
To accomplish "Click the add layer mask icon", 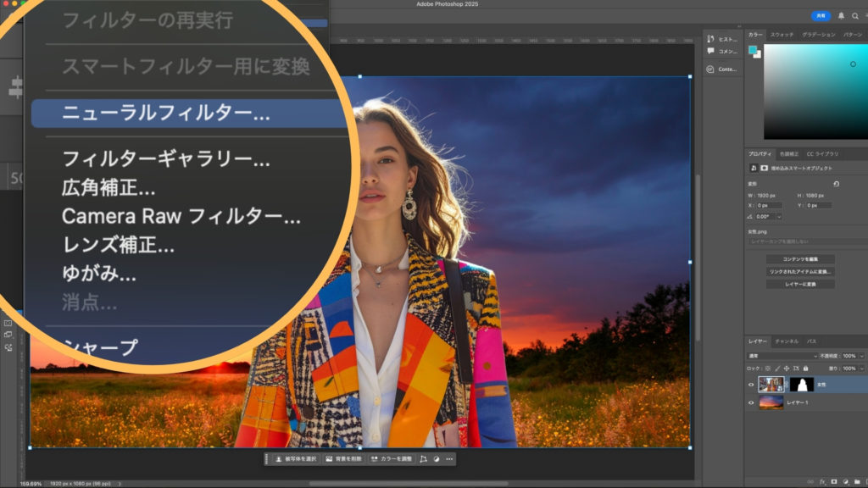I will [x=833, y=481].
